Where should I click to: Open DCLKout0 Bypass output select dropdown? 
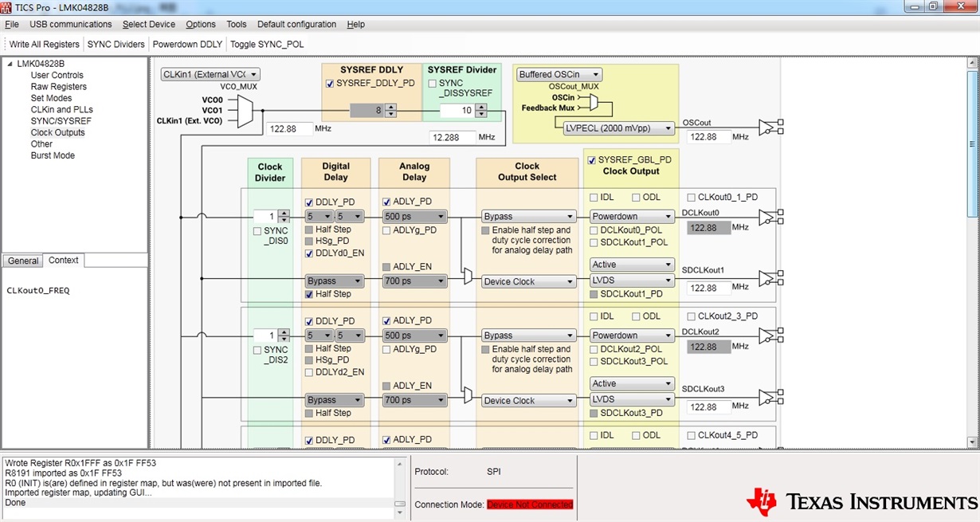(x=528, y=216)
